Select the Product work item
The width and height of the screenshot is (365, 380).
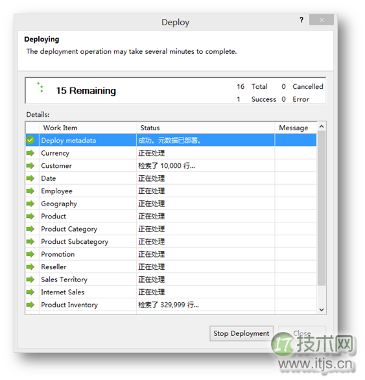(171, 216)
